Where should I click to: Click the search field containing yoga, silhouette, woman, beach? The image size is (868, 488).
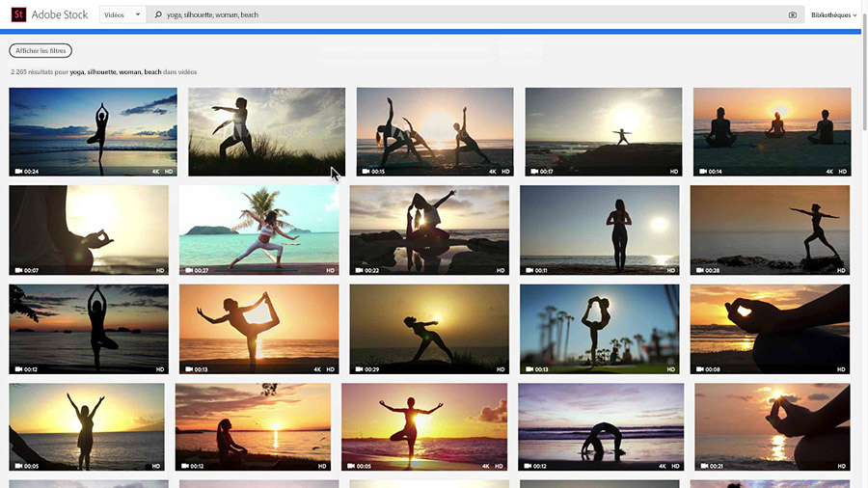[475, 14]
